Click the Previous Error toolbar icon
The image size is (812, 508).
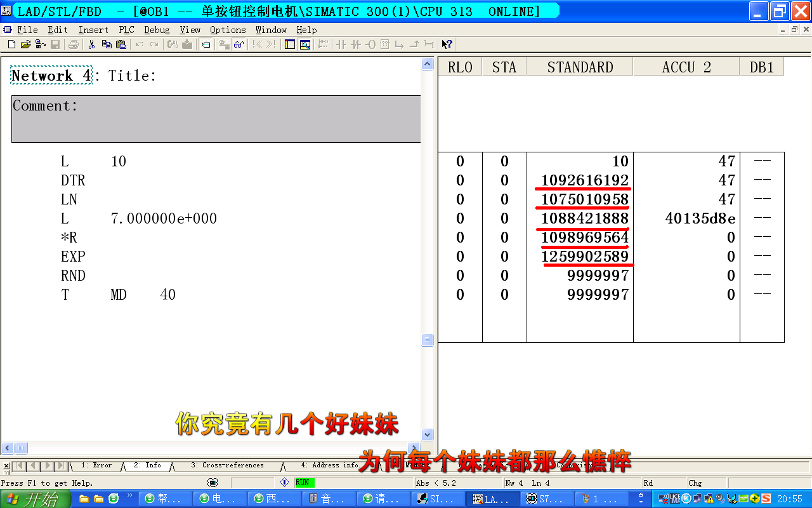click(x=257, y=44)
